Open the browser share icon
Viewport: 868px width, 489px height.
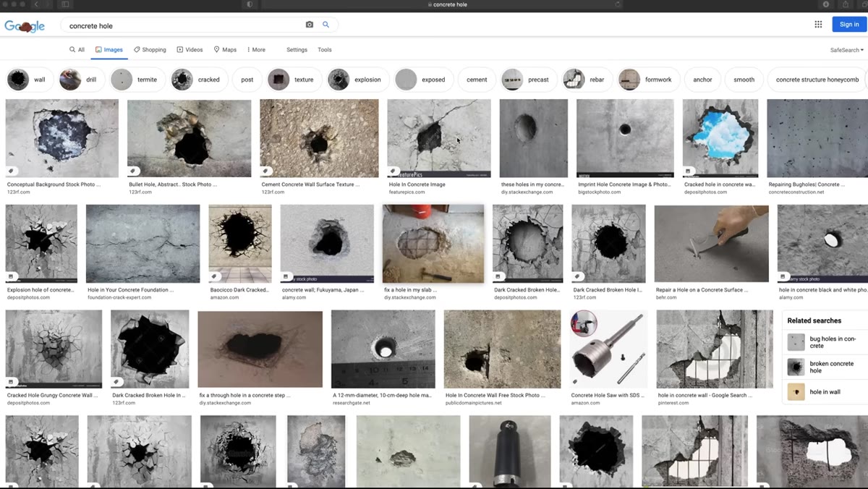pyautogui.click(x=845, y=4)
